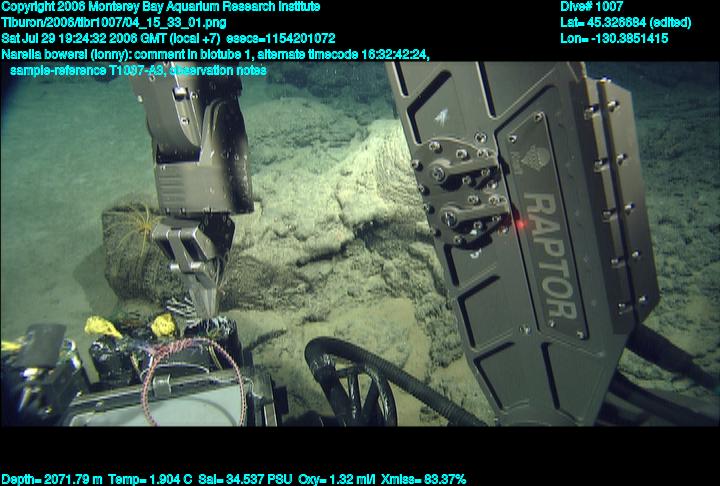Select the Dive# 1007 label
Viewport: 720px width, 486px height.
pyautogui.click(x=592, y=7)
